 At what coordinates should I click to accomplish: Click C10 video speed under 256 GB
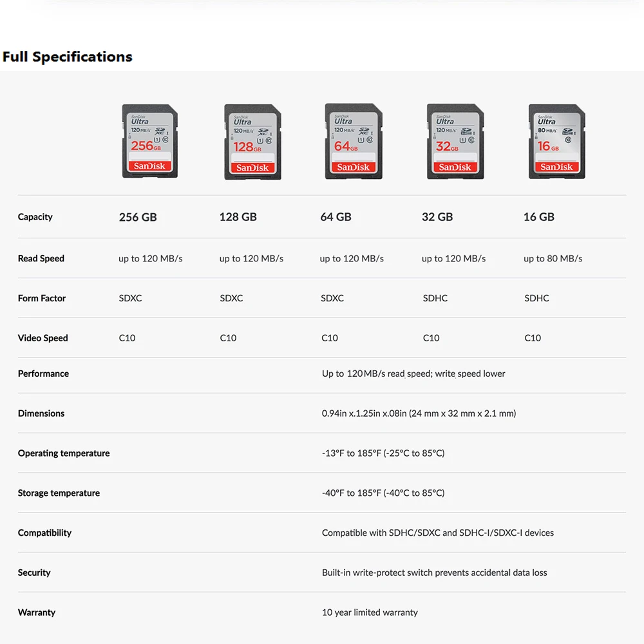click(127, 338)
